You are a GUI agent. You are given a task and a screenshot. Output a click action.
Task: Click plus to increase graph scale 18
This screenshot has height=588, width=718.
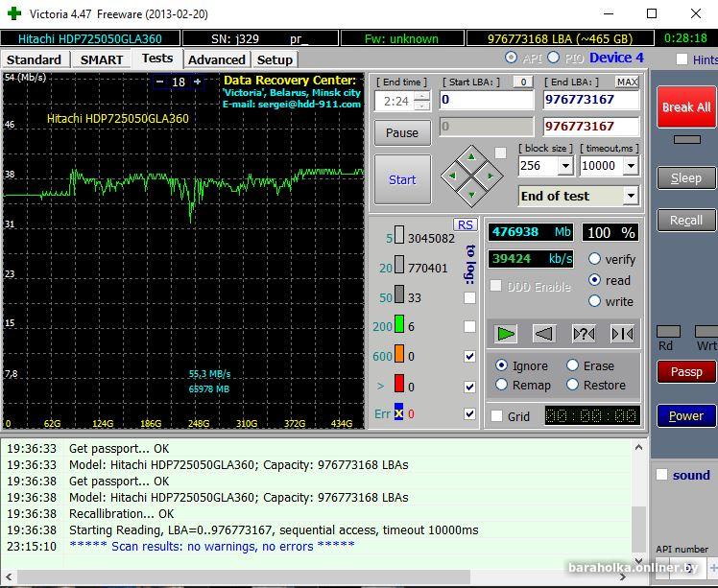point(198,82)
